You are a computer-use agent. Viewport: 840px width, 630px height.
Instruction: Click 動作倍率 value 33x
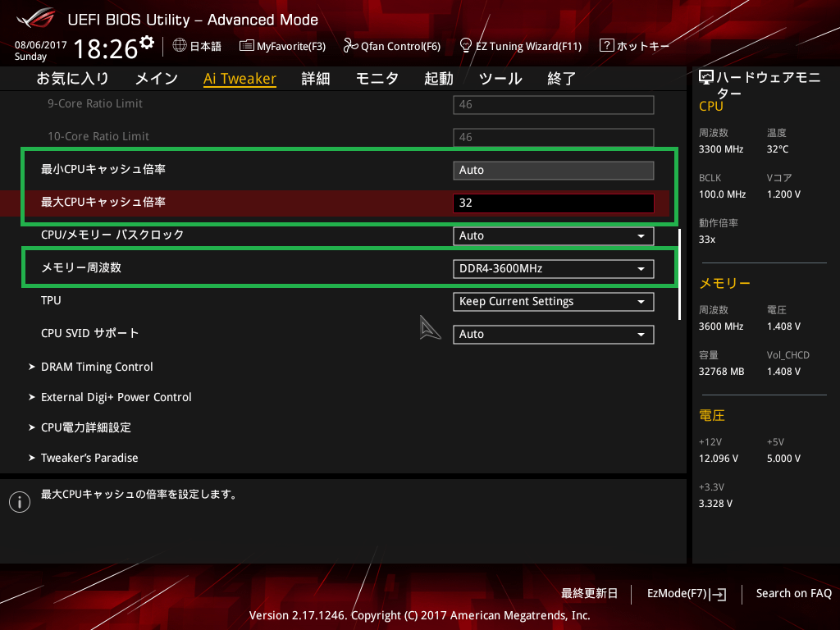(706, 240)
